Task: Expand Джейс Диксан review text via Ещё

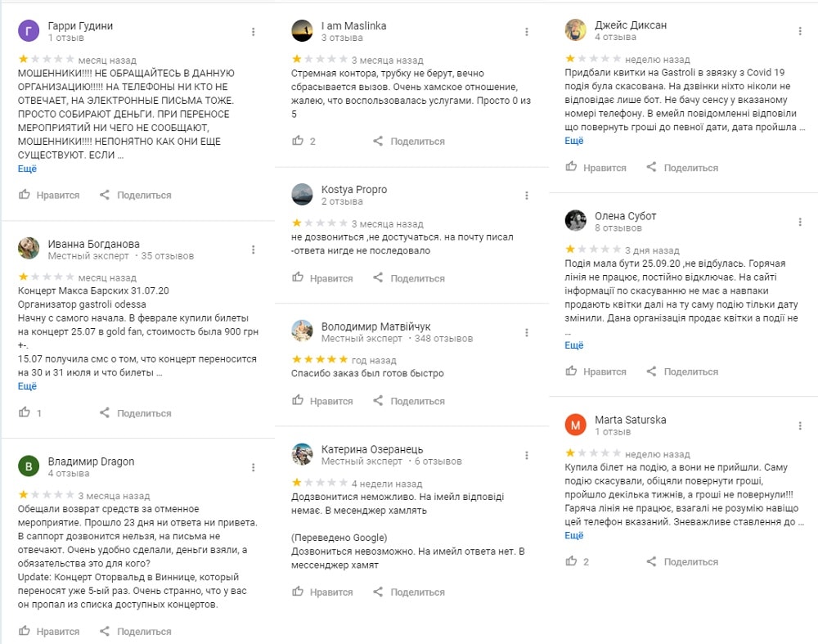Action: pos(574,141)
